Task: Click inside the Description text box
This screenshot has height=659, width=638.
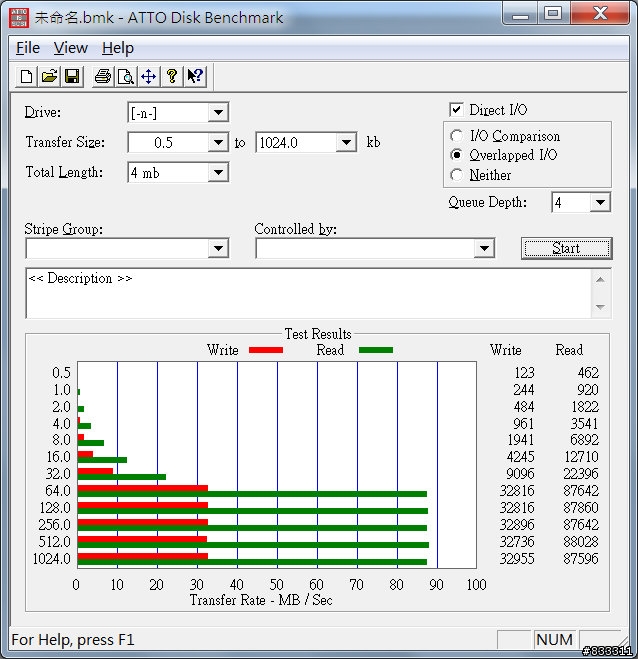Action: point(309,293)
